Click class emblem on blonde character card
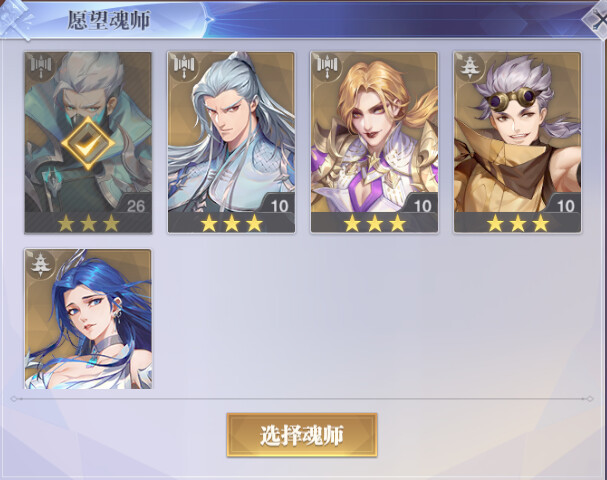Viewport: 607px width, 480px height. (328, 67)
